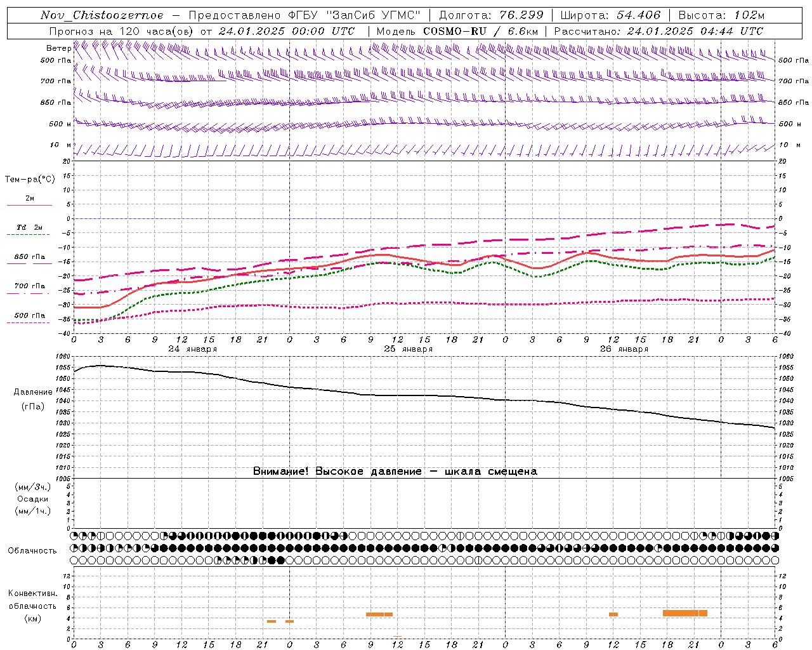Click the 'Долгота: 76.299' header value
The image size is (812, 650).
(x=491, y=15)
